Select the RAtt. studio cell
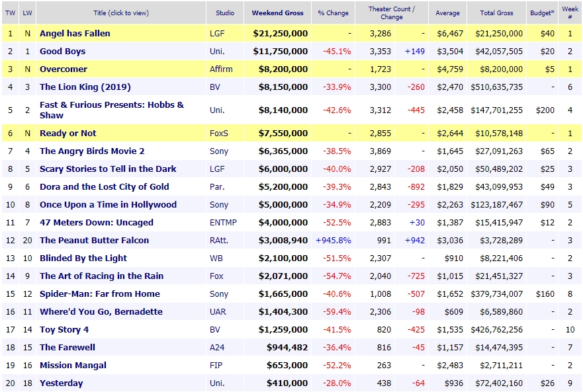Viewport: 583px width, 392px height. click(219, 240)
